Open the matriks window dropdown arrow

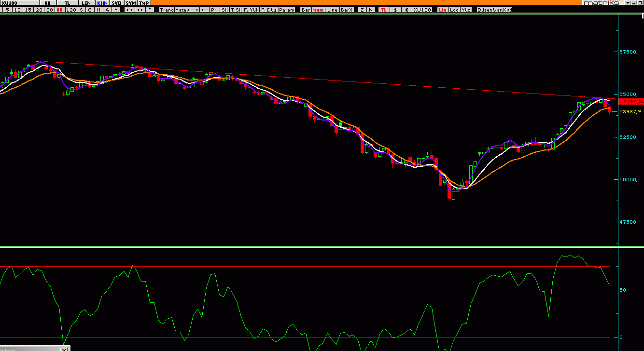(628, 3)
